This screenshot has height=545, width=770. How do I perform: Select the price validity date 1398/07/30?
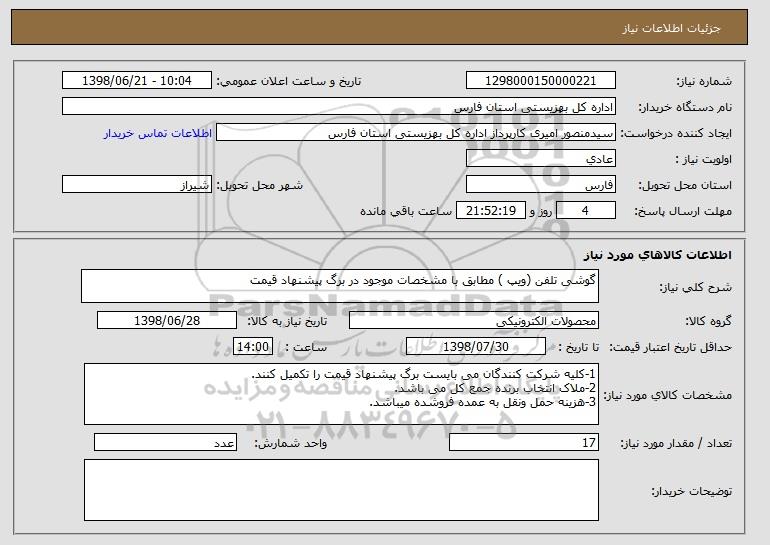(476, 347)
